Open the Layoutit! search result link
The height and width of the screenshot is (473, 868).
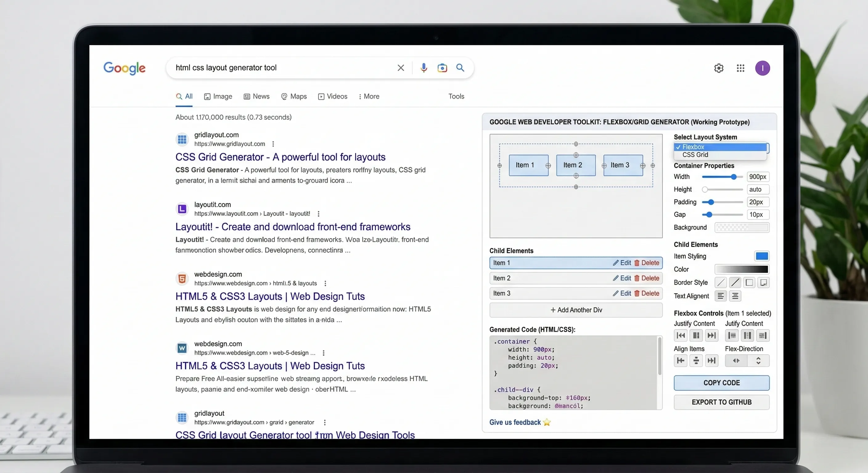(293, 227)
